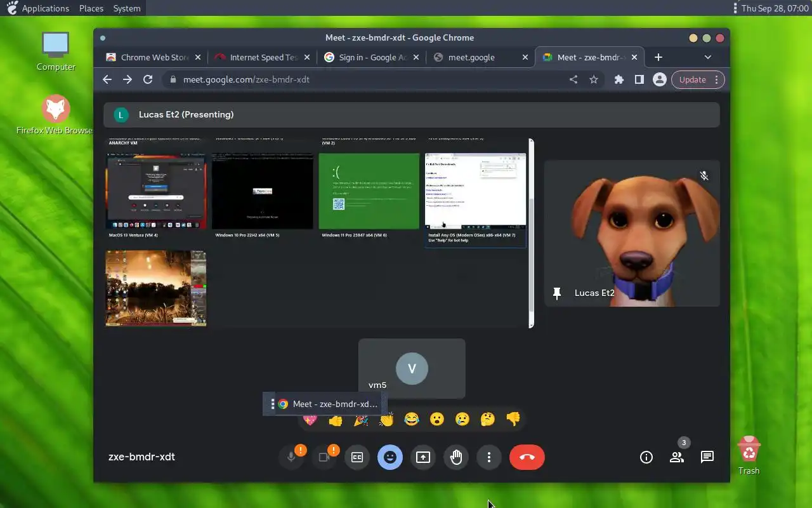
Task: Select the vm5 participant tile
Action: point(412,368)
